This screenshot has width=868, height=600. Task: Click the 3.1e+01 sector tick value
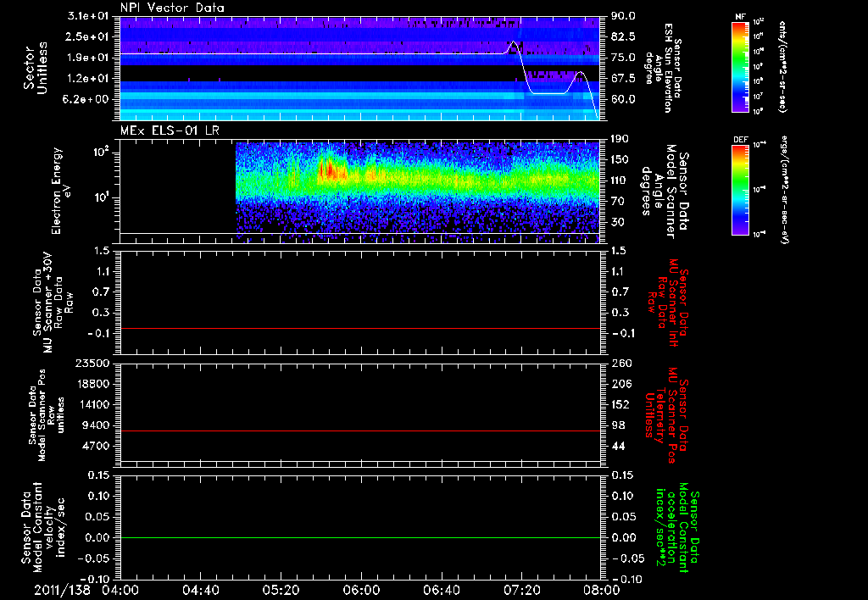87,16
